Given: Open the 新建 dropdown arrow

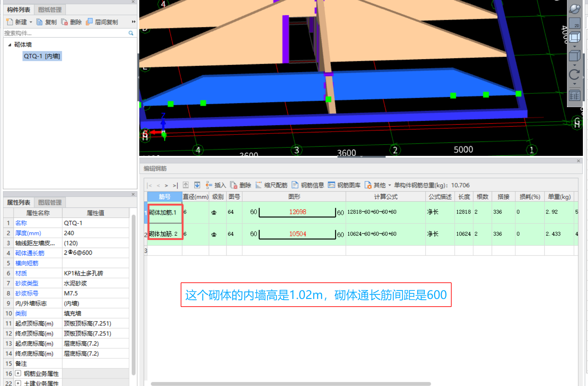Looking at the screenshot, I should [31, 22].
